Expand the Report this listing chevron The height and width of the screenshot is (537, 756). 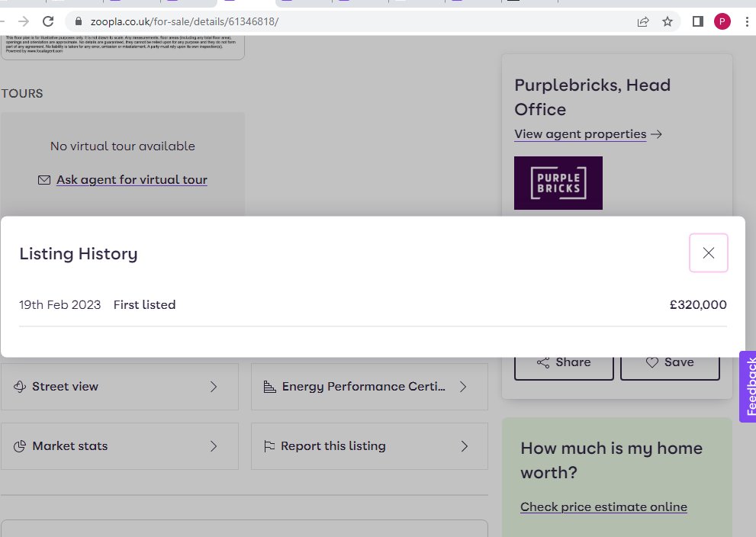[x=464, y=446]
